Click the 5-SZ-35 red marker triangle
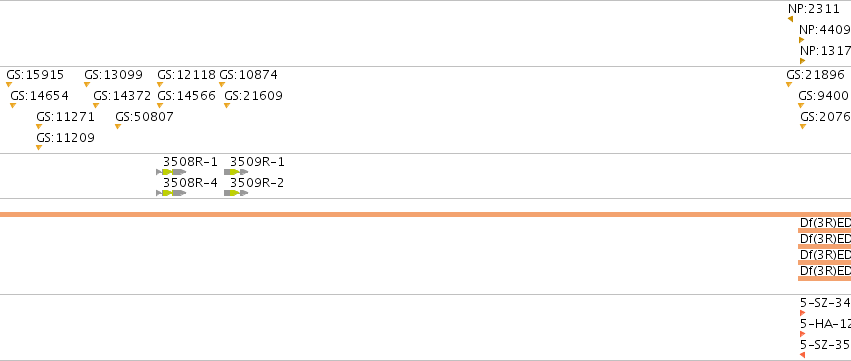The width and height of the screenshot is (851, 361). click(x=803, y=356)
